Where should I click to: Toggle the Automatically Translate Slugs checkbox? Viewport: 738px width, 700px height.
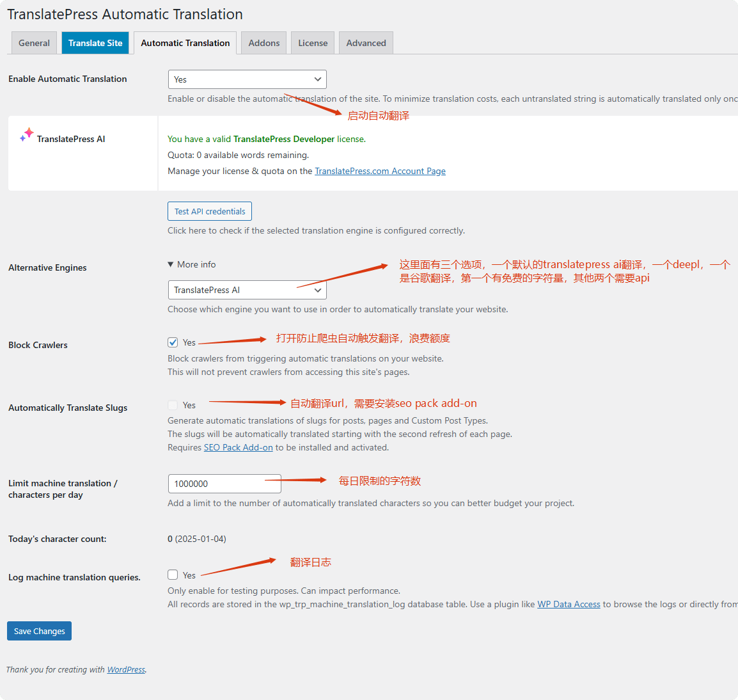(173, 405)
